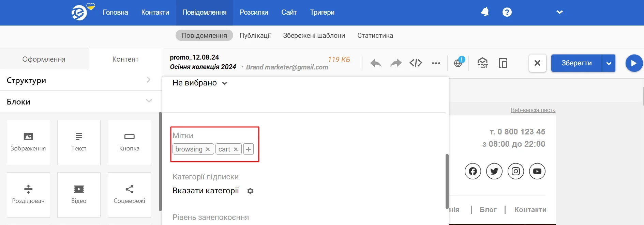Click Контакти link in email menu
This screenshot has height=225, width=644.
[x=530, y=210]
